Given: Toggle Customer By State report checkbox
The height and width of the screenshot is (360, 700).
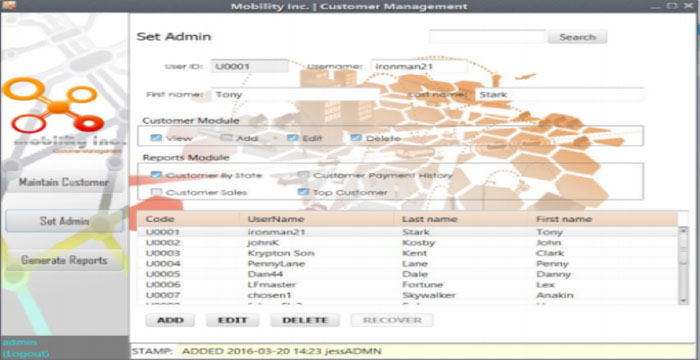Looking at the screenshot, I should (x=156, y=175).
